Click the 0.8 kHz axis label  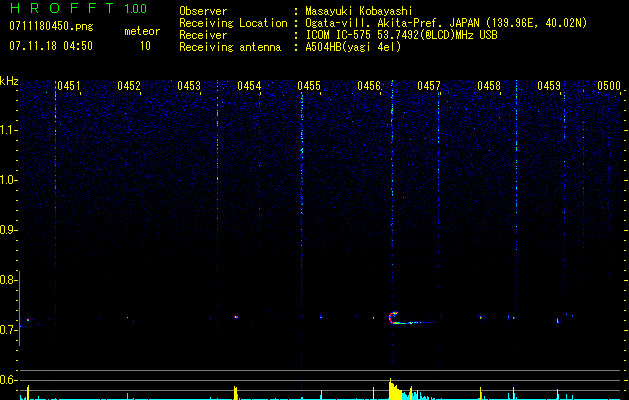coord(8,280)
